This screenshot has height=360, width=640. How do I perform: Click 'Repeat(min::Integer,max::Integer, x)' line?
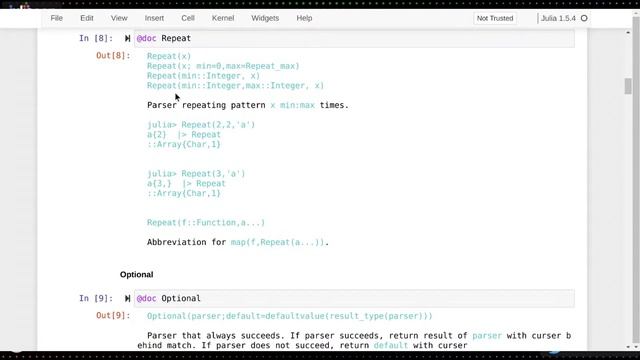coord(236,86)
